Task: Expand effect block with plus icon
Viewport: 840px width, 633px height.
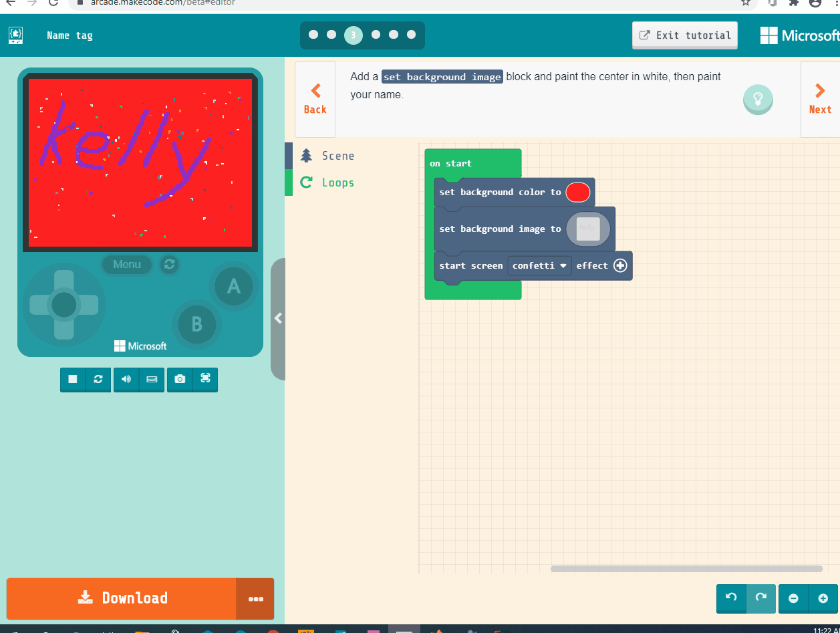Action: (620, 266)
